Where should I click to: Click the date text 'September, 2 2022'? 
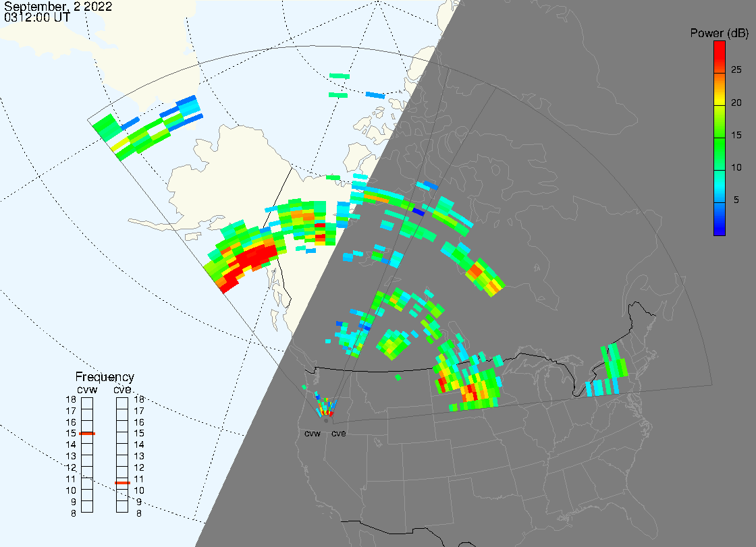point(58,6)
